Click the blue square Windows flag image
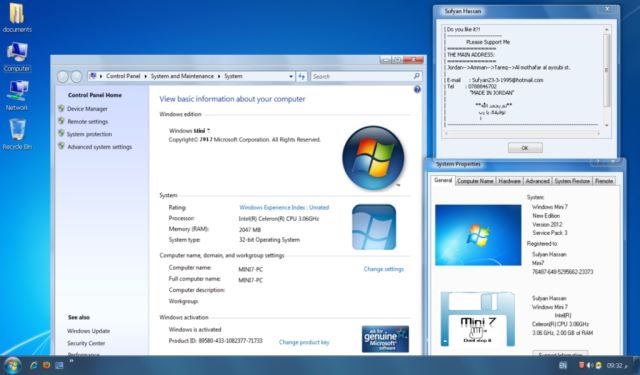640x375 pixels. point(374,227)
